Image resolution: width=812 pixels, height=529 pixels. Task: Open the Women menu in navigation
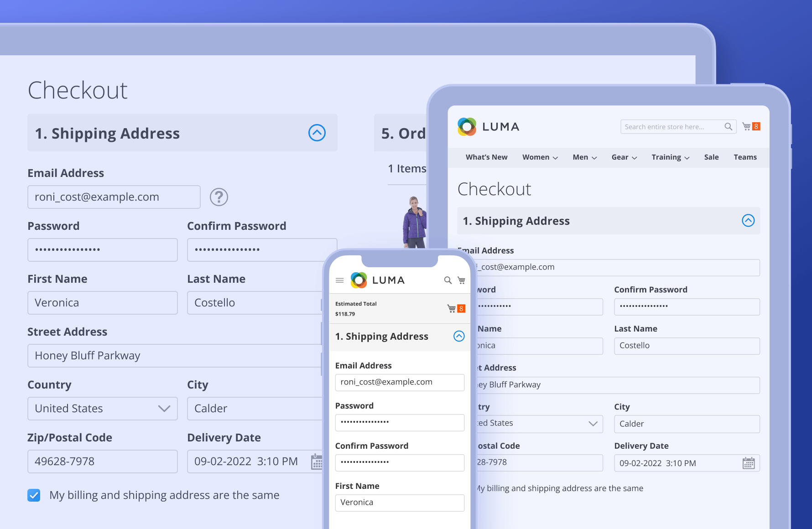pyautogui.click(x=540, y=157)
